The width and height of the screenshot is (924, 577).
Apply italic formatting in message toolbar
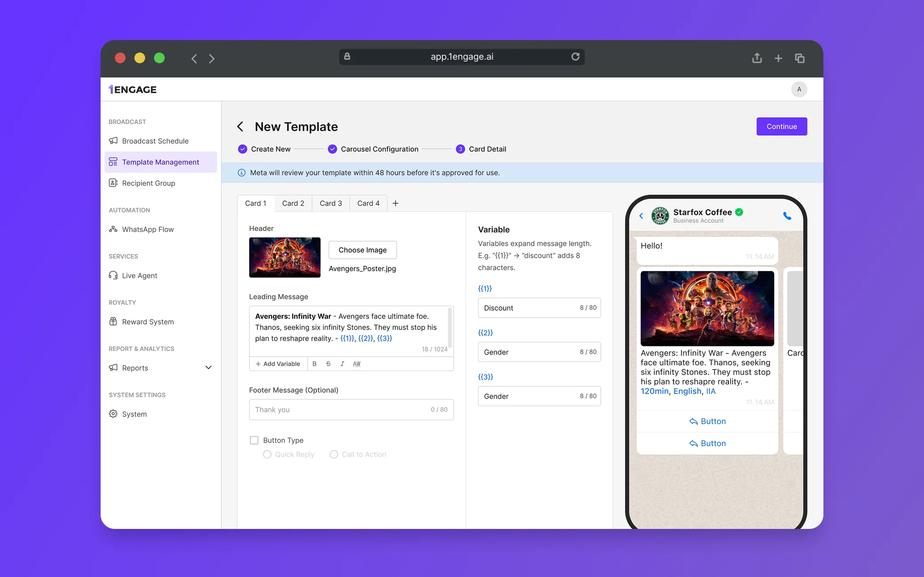tap(342, 364)
